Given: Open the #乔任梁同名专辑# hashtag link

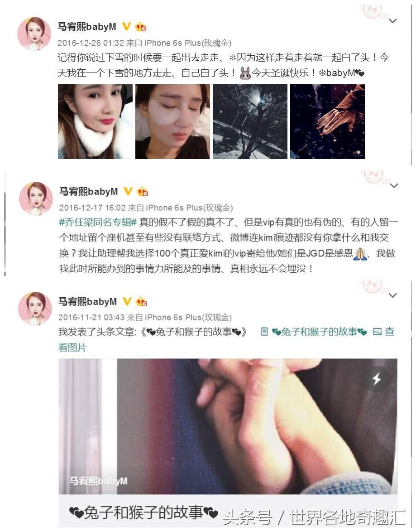Looking at the screenshot, I should click(98, 222).
